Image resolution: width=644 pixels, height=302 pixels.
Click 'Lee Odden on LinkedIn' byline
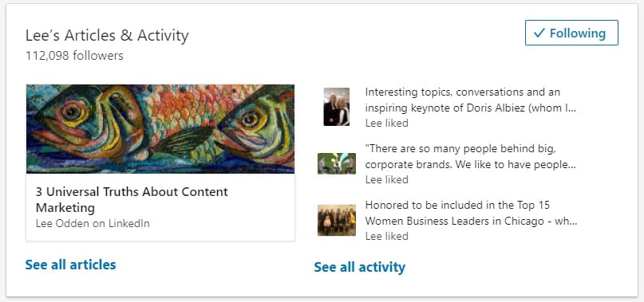pyautogui.click(x=93, y=224)
